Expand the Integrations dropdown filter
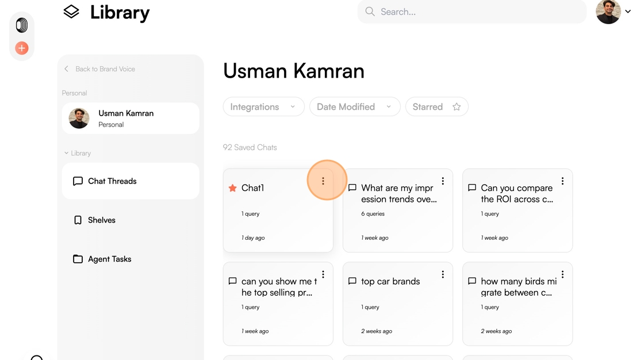 264,107
